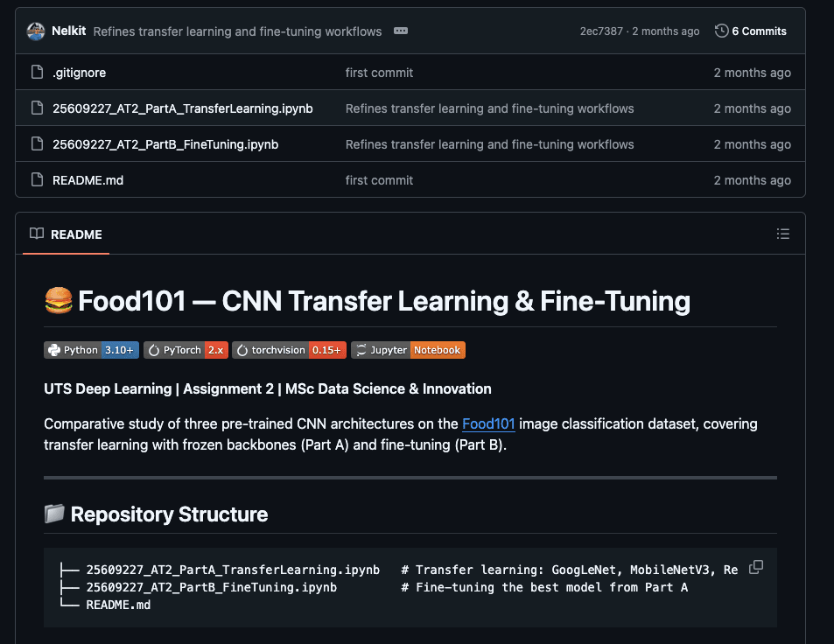The width and height of the screenshot is (834, 644).
Task: Click the torchvision 0.15+ badge
Action: point(290,350)
